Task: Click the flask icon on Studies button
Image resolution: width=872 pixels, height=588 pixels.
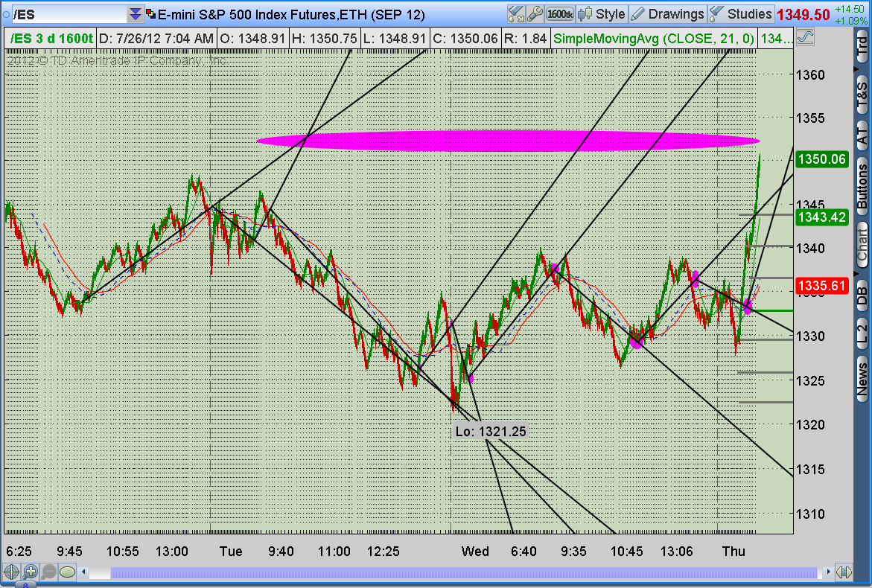Action: click(716, 14)
